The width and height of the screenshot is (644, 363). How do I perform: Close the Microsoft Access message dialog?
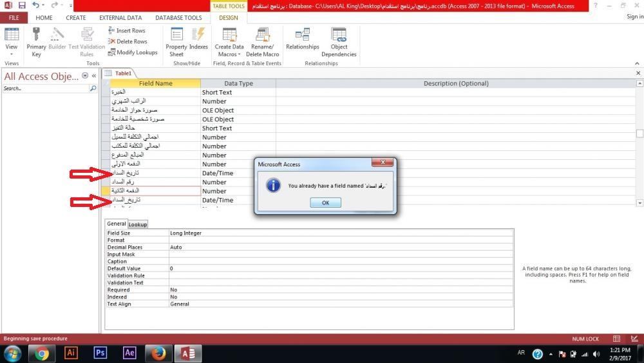click(383, 162)
